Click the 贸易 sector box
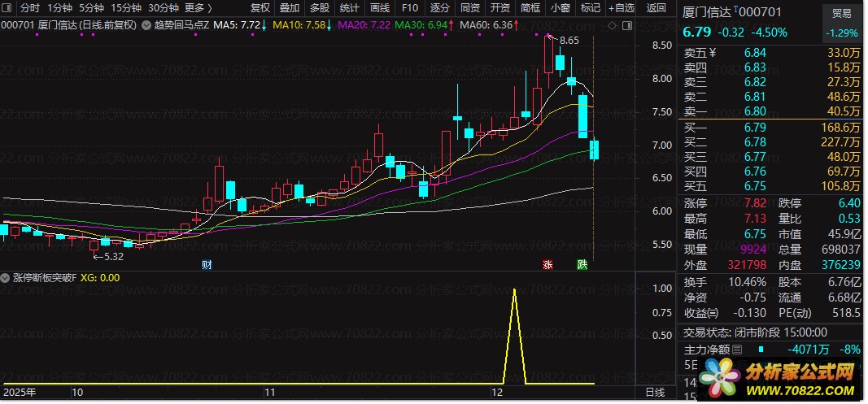The width and height of the screenshot is (868, 404). coord(841,24)
